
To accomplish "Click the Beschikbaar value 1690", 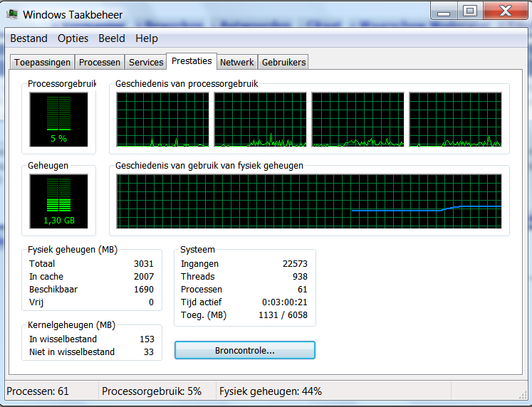I will (x=144, y=290).
